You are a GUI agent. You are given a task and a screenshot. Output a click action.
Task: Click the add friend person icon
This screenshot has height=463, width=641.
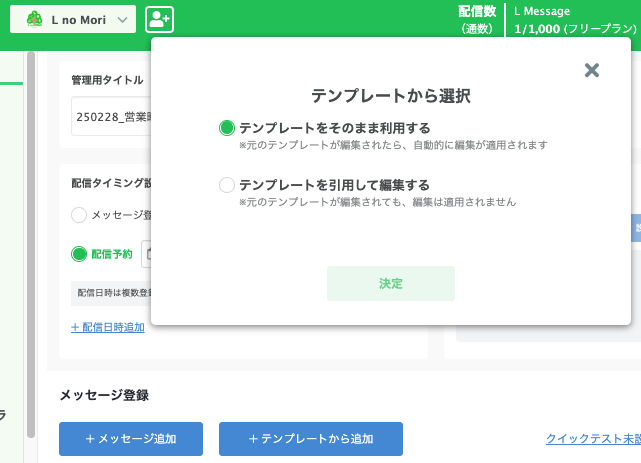coord(159,19)
